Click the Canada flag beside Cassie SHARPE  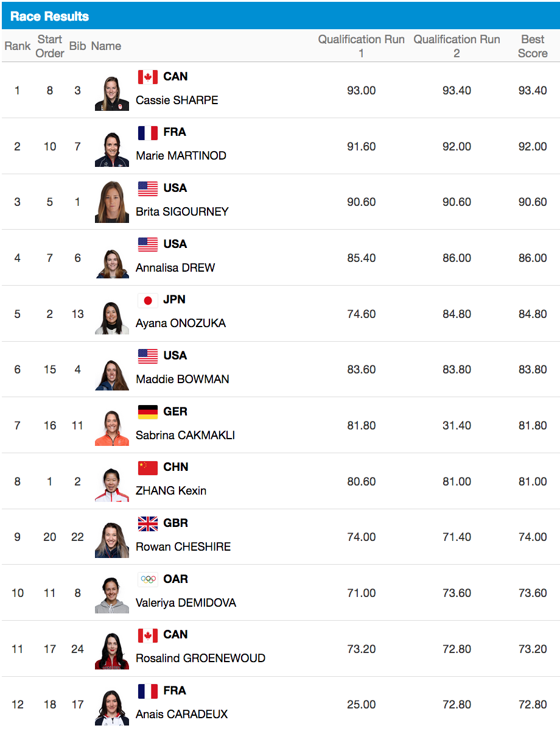[148, 77]
